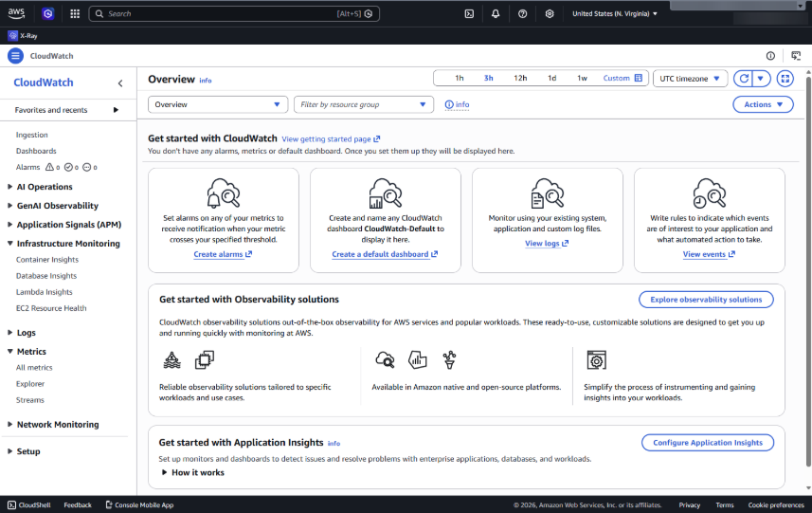The height and width of the screenshot is (513, 812).
Task: Click the info icon beside resource filter
Action: click(457, 104)
